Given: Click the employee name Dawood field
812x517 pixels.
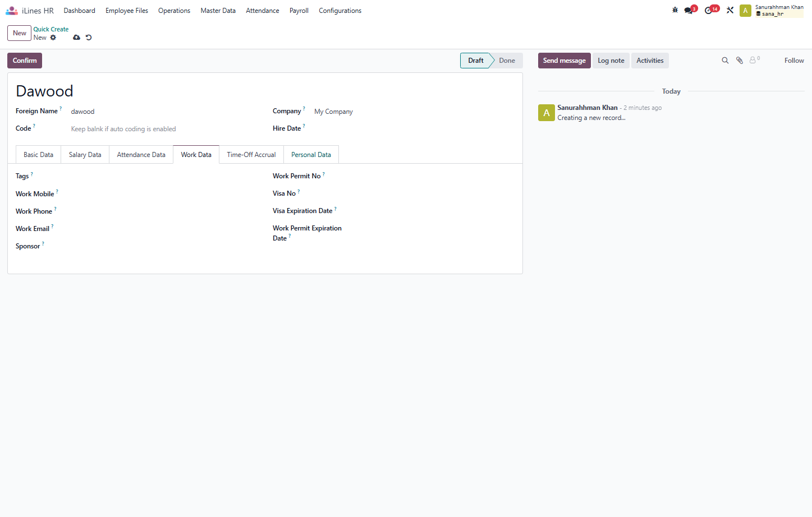Looking at the screenshot, I should 265,91.
